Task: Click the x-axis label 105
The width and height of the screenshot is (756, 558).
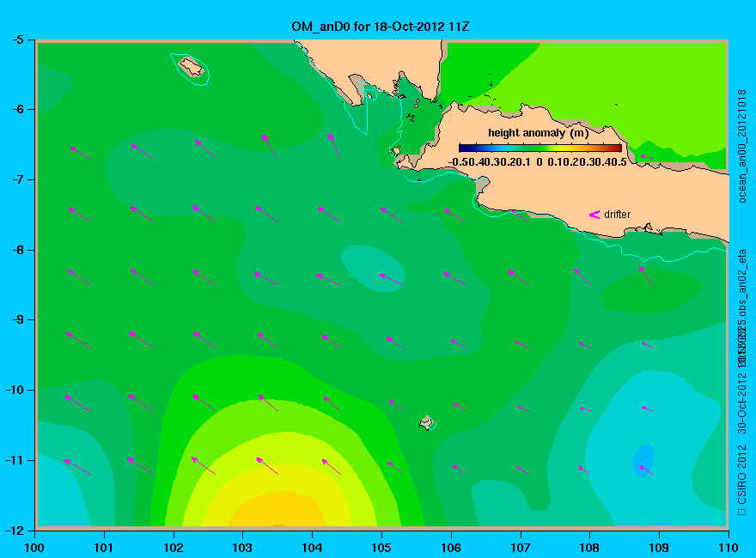Action: tap(381, 548)
